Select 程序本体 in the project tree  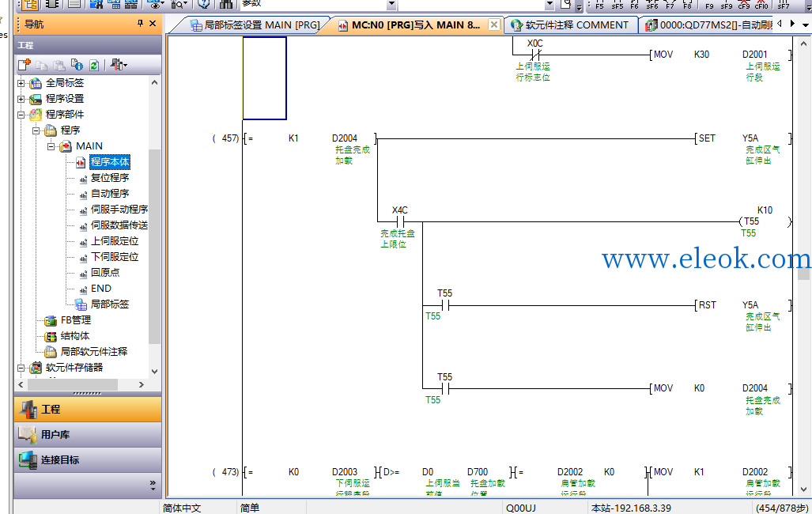110,162
